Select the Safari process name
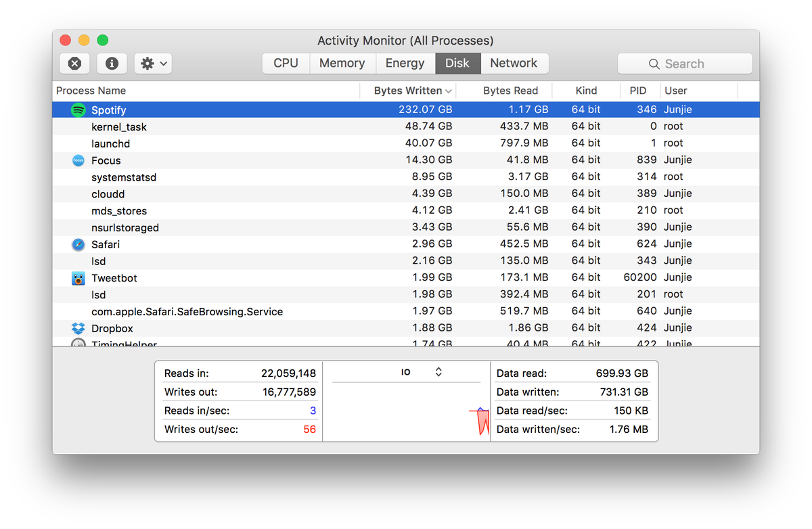The height and width of the screenshot is (529, 812). point(106,244)
